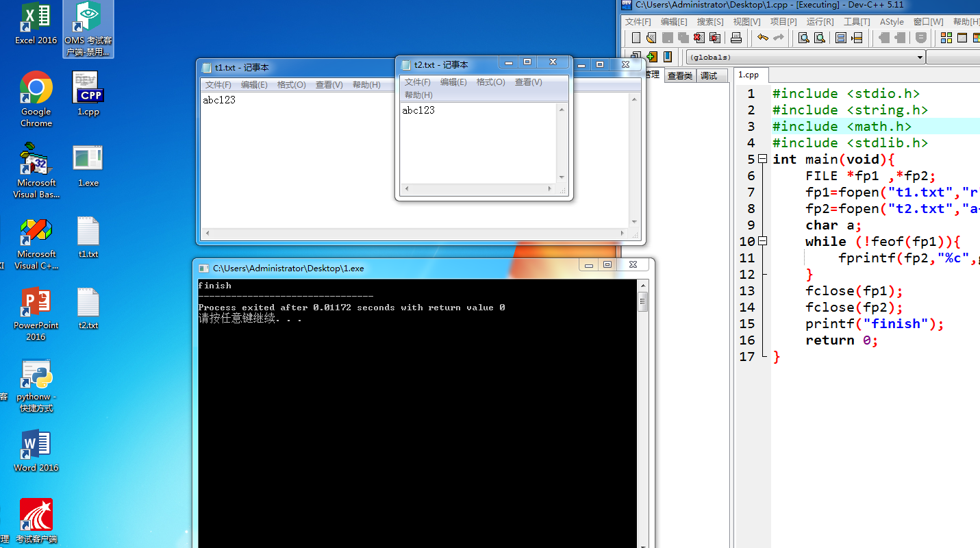This screenshot has height=548, width=980.
Task: Select the OMS 考试客户端 desktop icon
Action: point(88,29)
